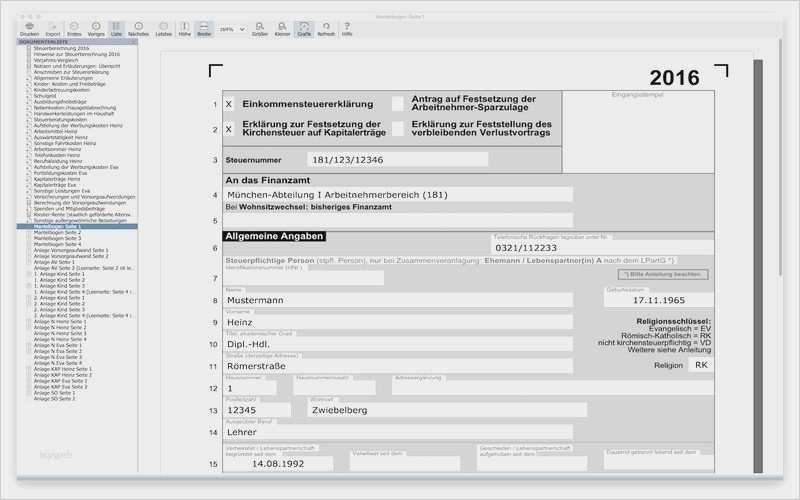Click the street field Römerstraße
The image size is (800, 500).
[x=397, y=366]
